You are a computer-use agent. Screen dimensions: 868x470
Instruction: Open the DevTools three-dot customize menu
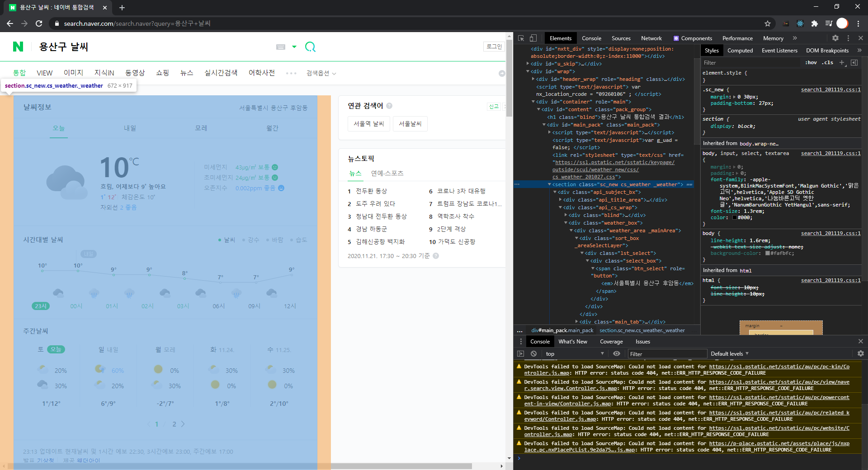click(848, 38)
